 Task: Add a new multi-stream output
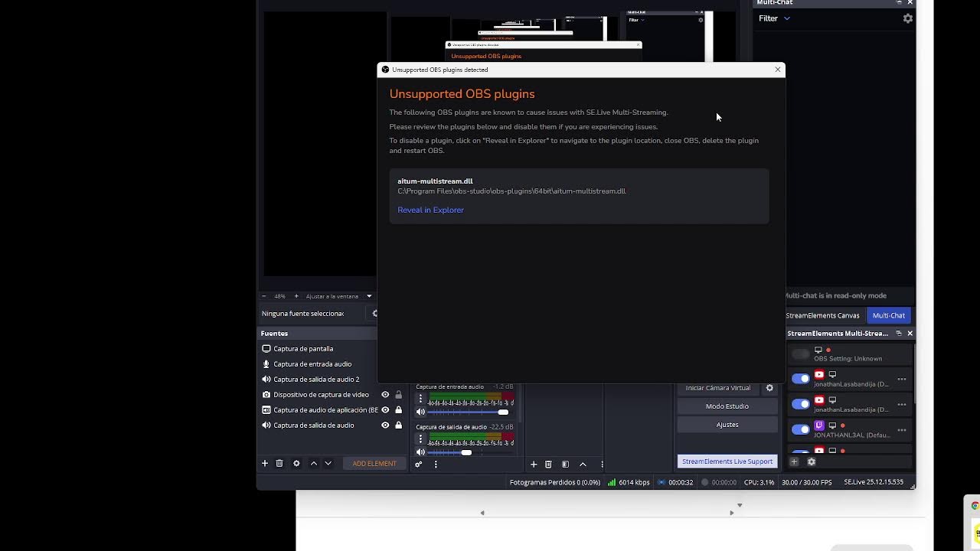[x=794, y=461]
